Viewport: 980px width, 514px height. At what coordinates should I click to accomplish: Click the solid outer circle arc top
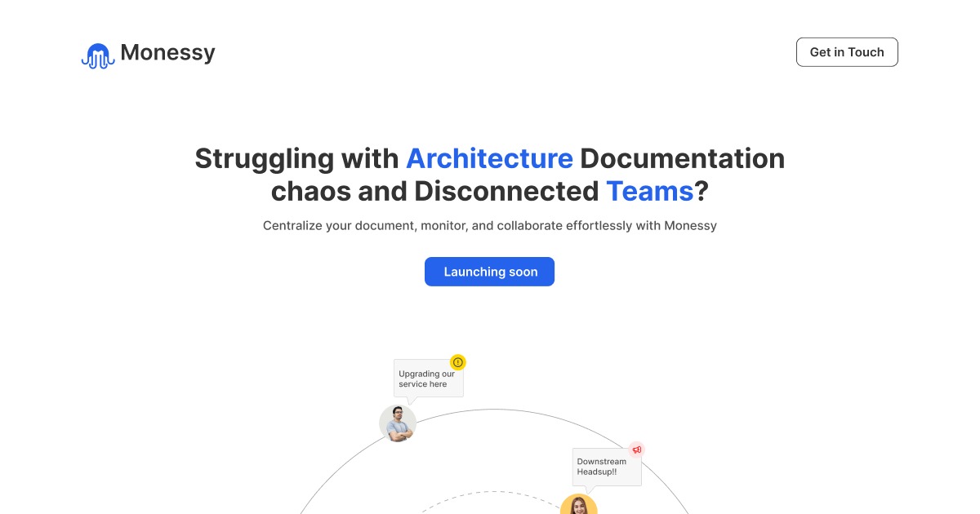(x=496, y=410)
